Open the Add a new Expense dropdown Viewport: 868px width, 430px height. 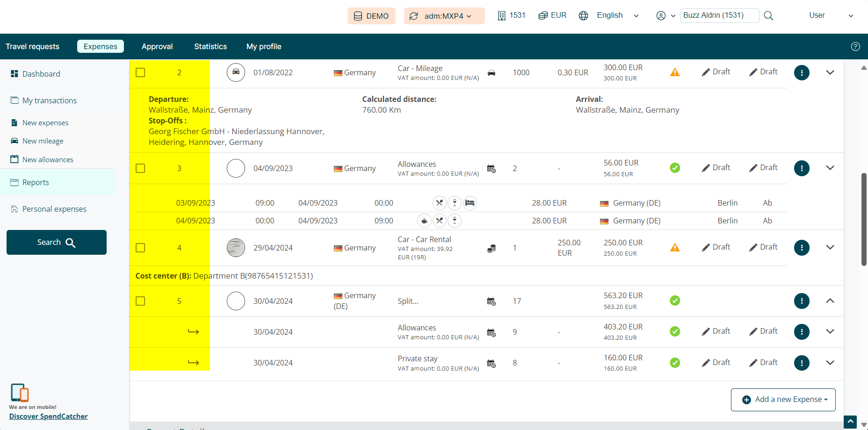tap(783, 400)
